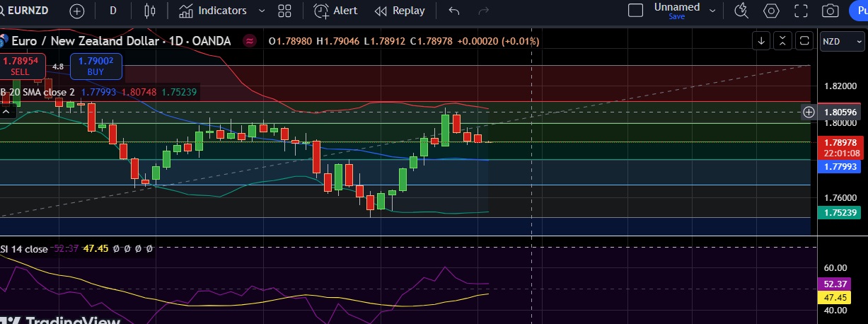The height and width of the screenshot is (324, 868).
Task: Open the indicator templates grid icon
Action: [285, 11]
